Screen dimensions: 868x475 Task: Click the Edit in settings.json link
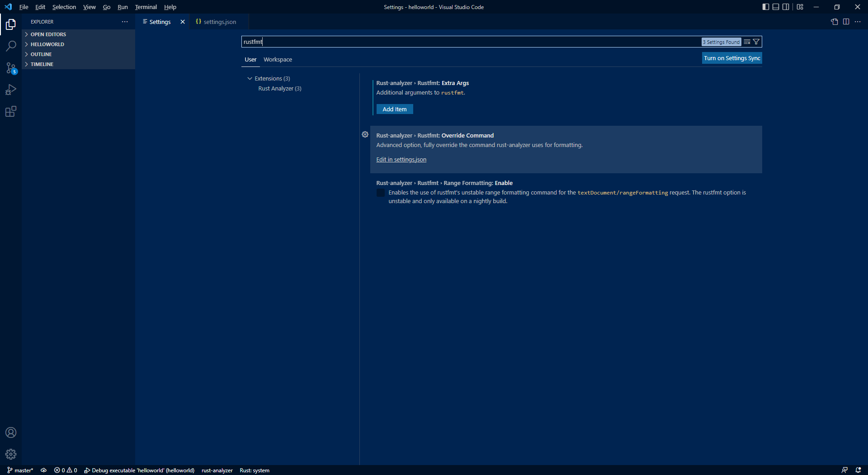pos(401,160)
